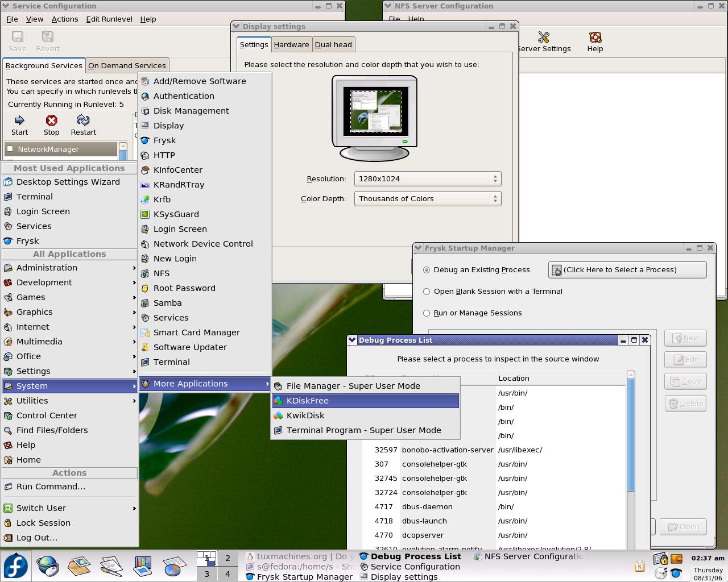The height and width of the screenshot is (582, 728).
Task: Toggle NetworkManager service checkbox
Action: tap(10, 149)
